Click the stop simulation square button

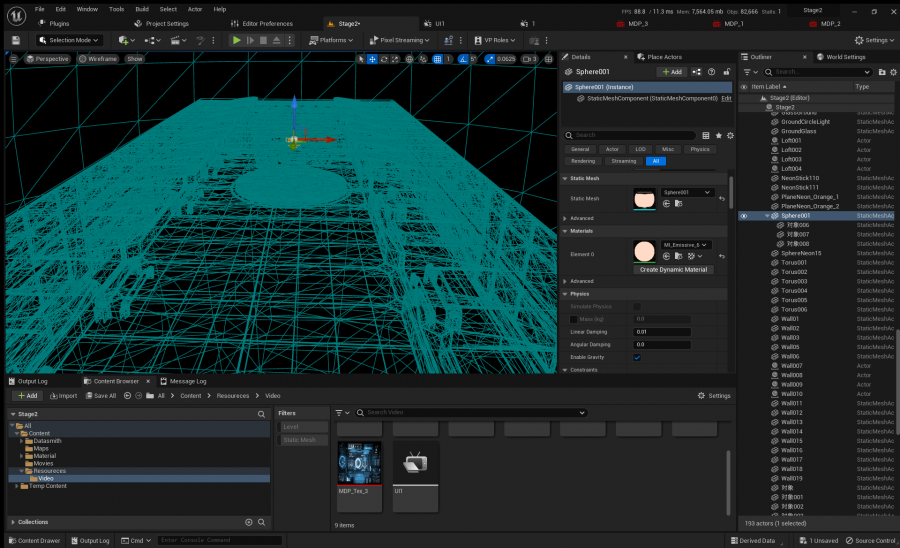click(x=263, y=40)
